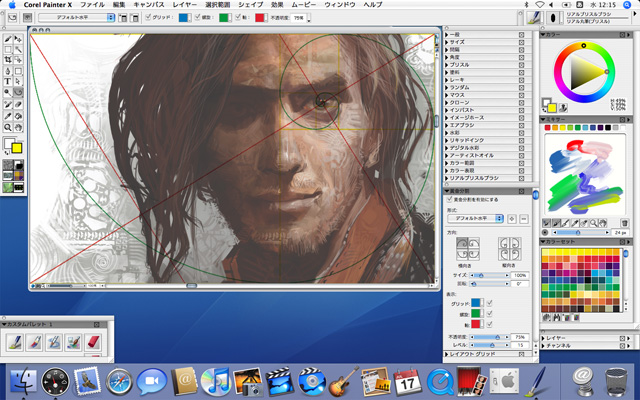Image resolution: width=640 pixels, height=400 pixels.
Task: Clear the Mixer pad with the trash icon
Action: (x=624, y=223)
